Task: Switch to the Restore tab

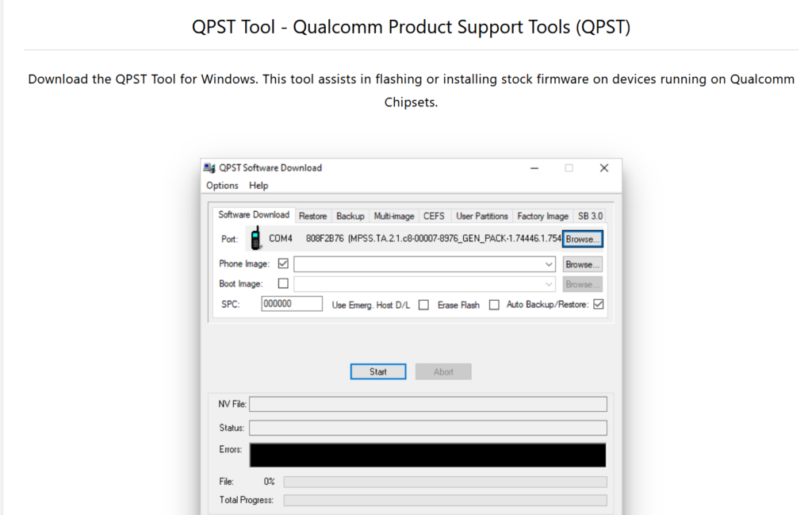Action: pyautogui.click(x=312, y=216)
